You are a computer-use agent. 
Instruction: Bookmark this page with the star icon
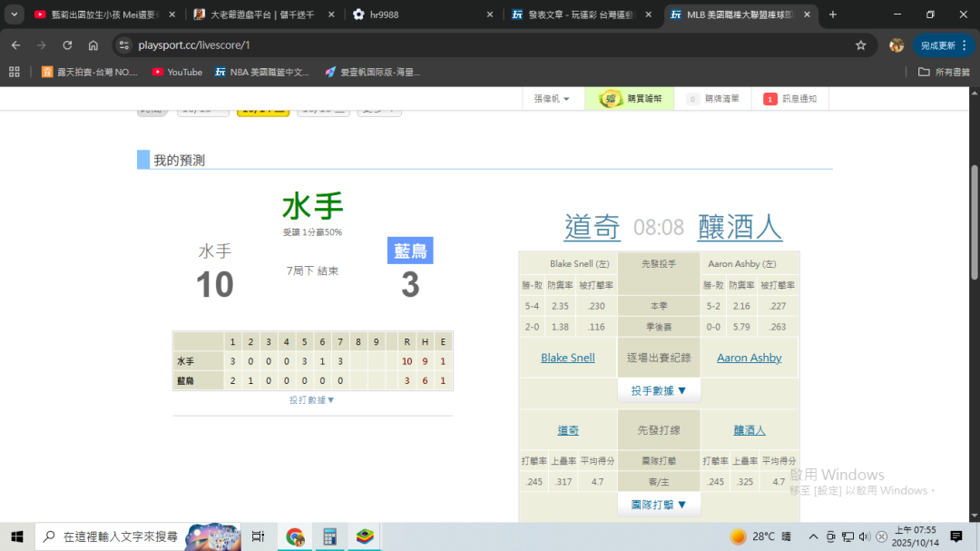point(860,45)
